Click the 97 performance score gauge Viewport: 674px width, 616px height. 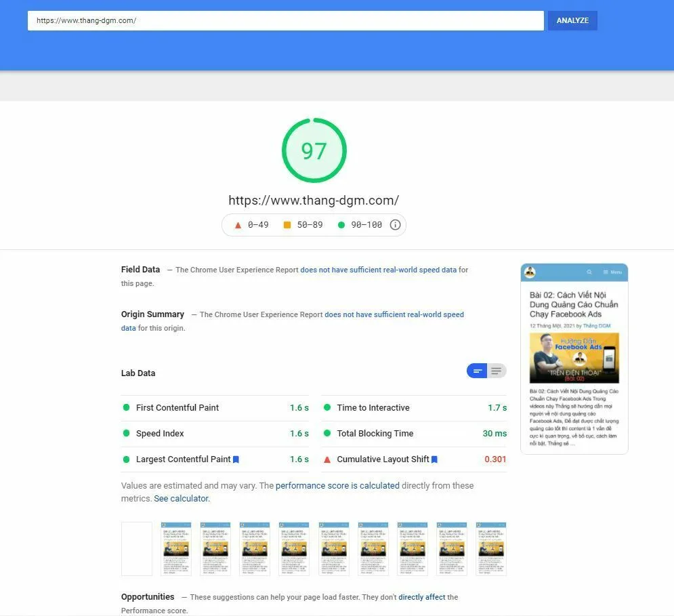[314, 150]
